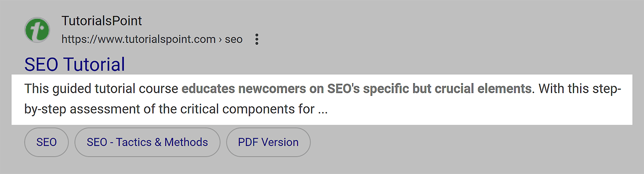Screen dimensions: 644x174
Task: Click the TutorialsPoint site name text
Action: [x=102, y=21]
